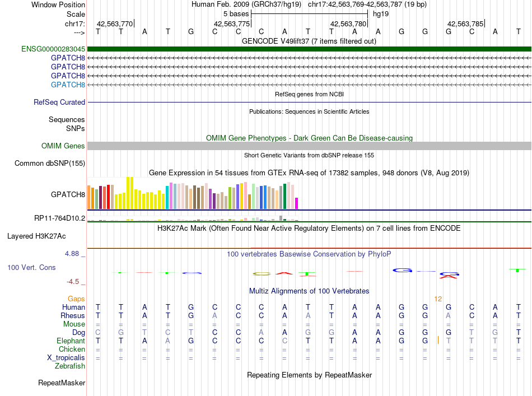Click the gray OMIM Genes bar
The width and height of the screenshot is (532, 396).
tap(309, 146)
